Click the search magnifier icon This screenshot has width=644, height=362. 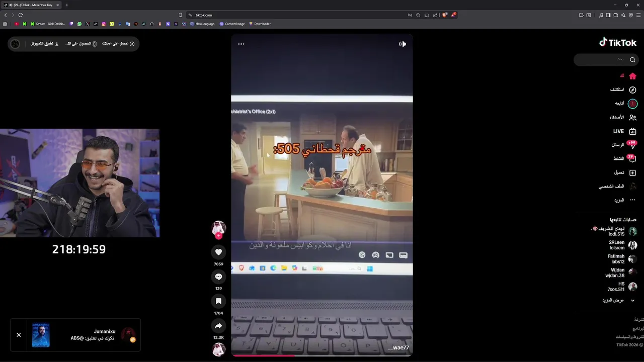click(632, 60)
